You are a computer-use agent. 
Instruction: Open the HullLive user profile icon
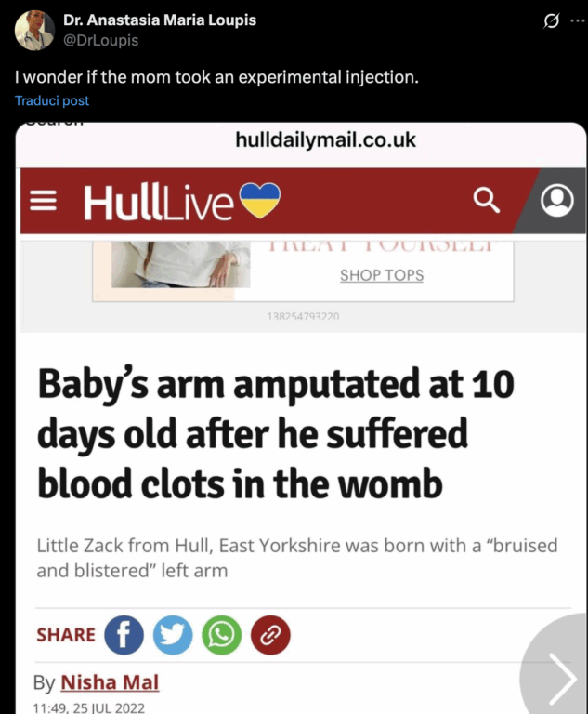point(556,201)
